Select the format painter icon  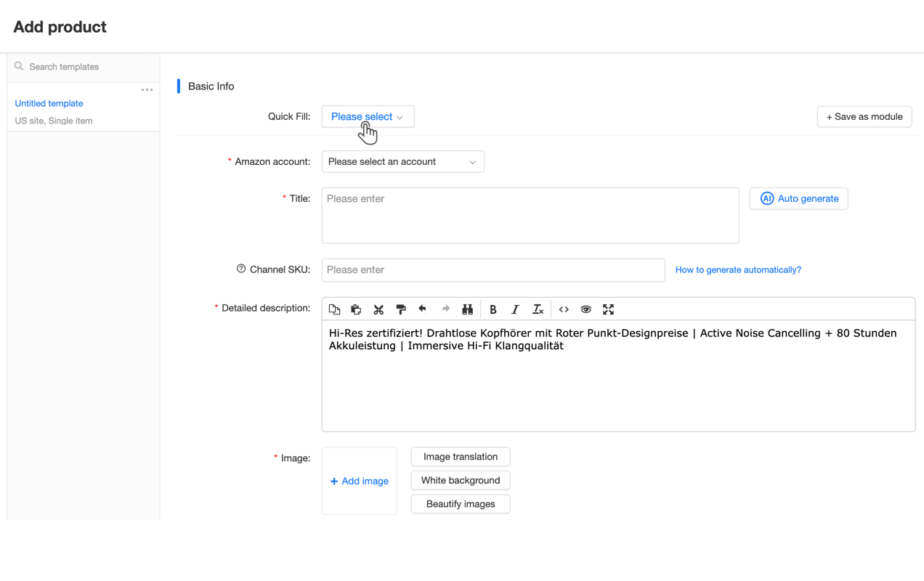(x=400, y=309)
